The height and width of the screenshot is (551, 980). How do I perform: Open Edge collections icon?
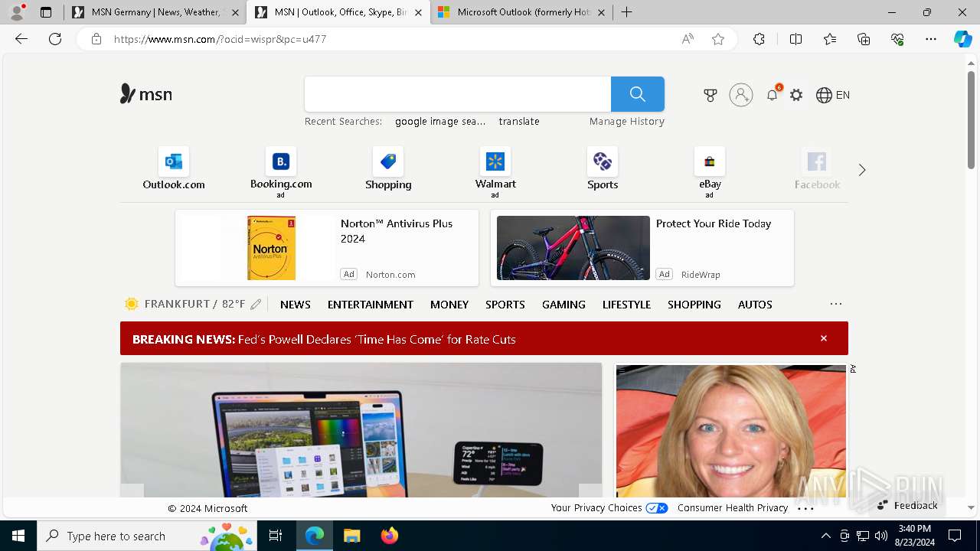click(864, 39)
